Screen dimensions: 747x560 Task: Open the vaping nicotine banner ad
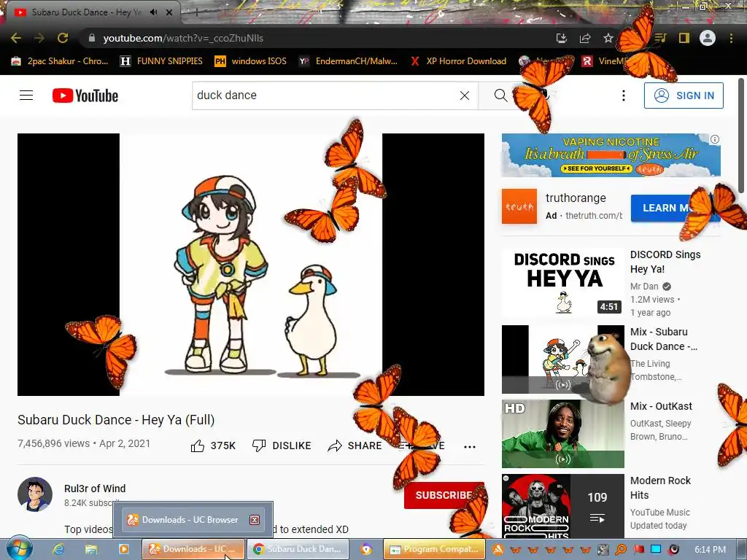(611, 155)
